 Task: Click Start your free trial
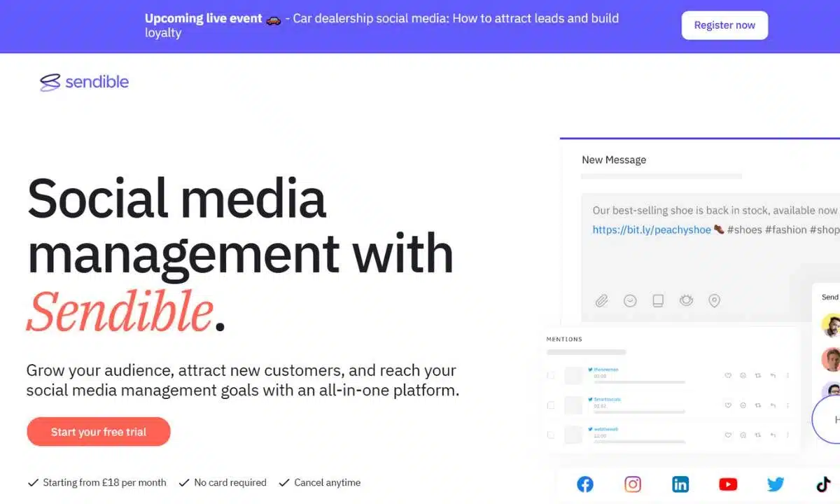(99, 432)
